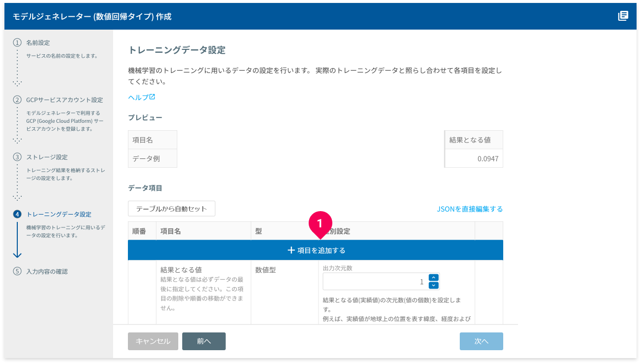Click the トレーニングデータ設定 page heading
The height and width of the screenshot is (364, 641).
177,50
